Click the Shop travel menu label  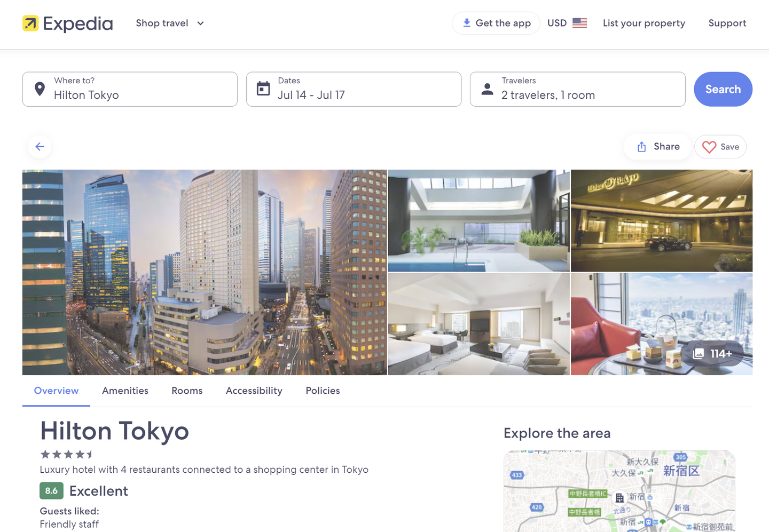tap(162, 23)
